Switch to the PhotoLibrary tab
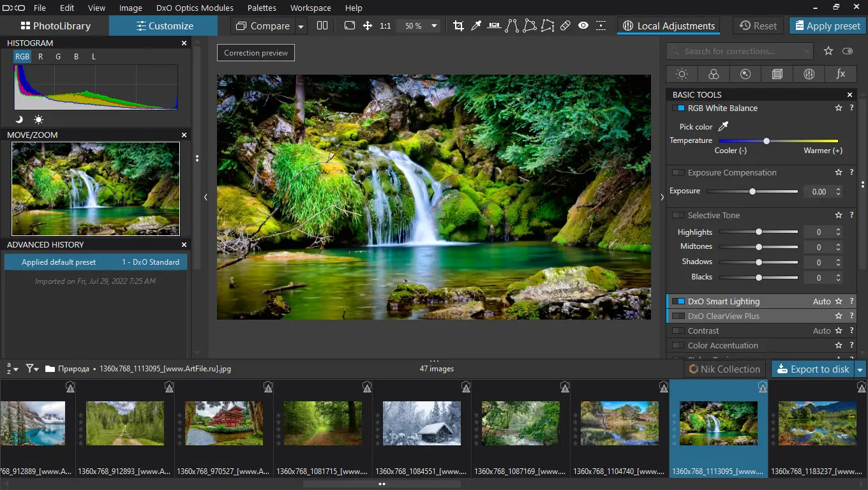The image size is (868, 490). coord(55,26)
